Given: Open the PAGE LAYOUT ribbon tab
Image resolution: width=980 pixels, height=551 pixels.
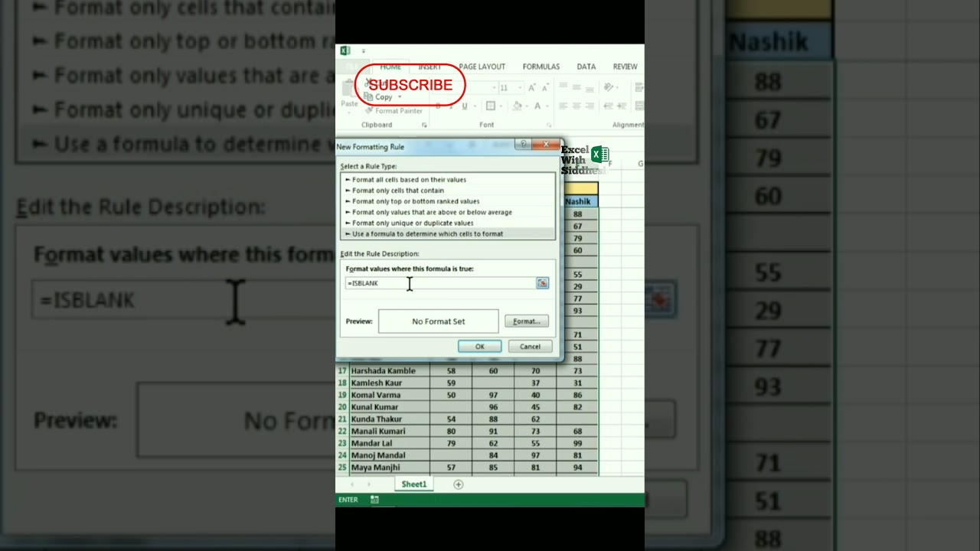Looking at the screenshot, I should tap(482, 67).
